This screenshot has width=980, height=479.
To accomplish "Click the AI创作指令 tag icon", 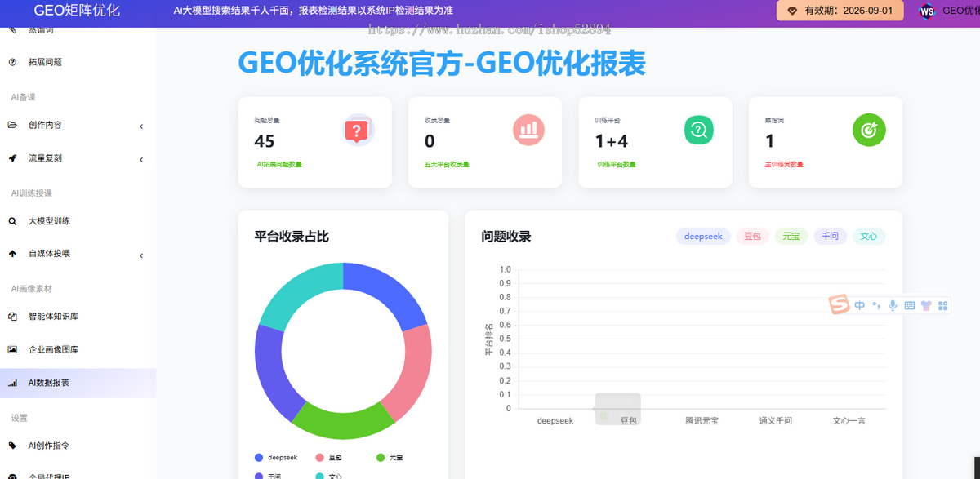I will click(12, 446).
